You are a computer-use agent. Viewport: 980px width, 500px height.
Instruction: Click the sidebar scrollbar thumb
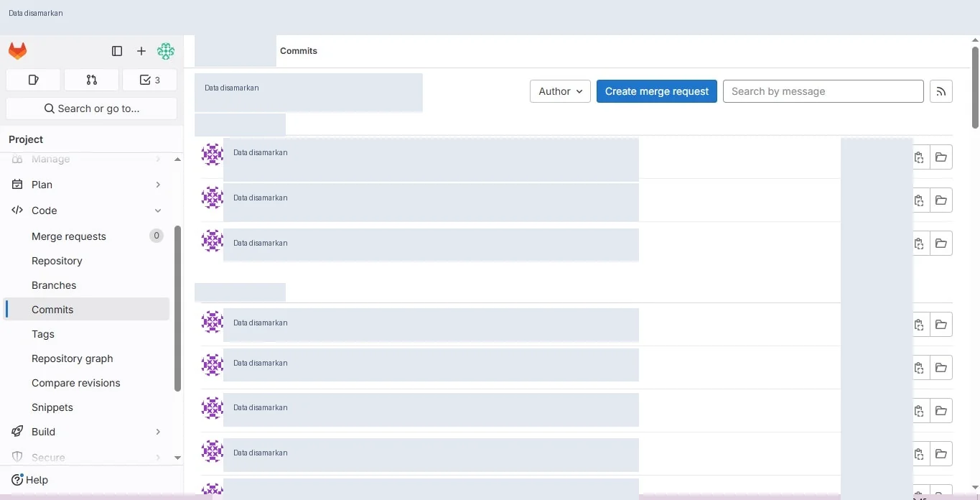click(x=178, y=309)
